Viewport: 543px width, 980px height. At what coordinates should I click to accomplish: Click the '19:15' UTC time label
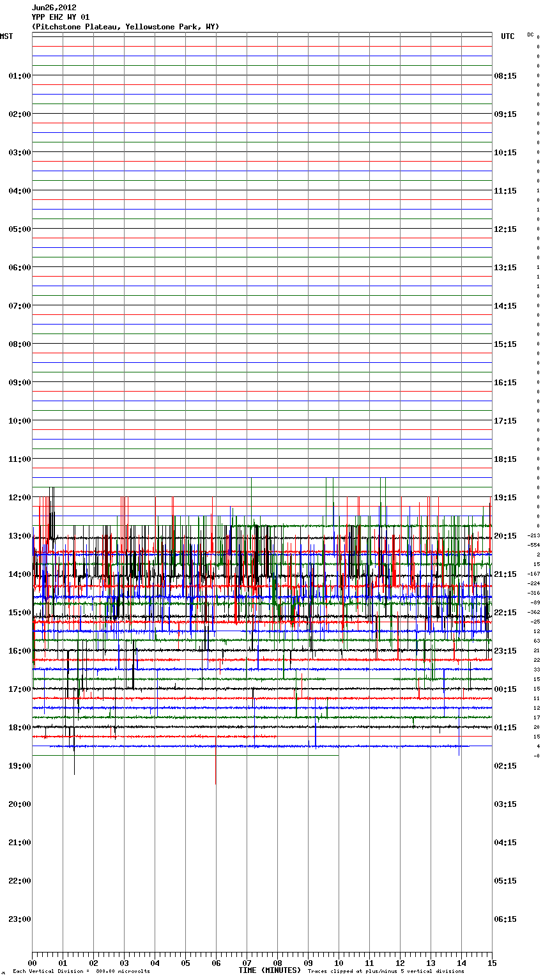[505, 498]
